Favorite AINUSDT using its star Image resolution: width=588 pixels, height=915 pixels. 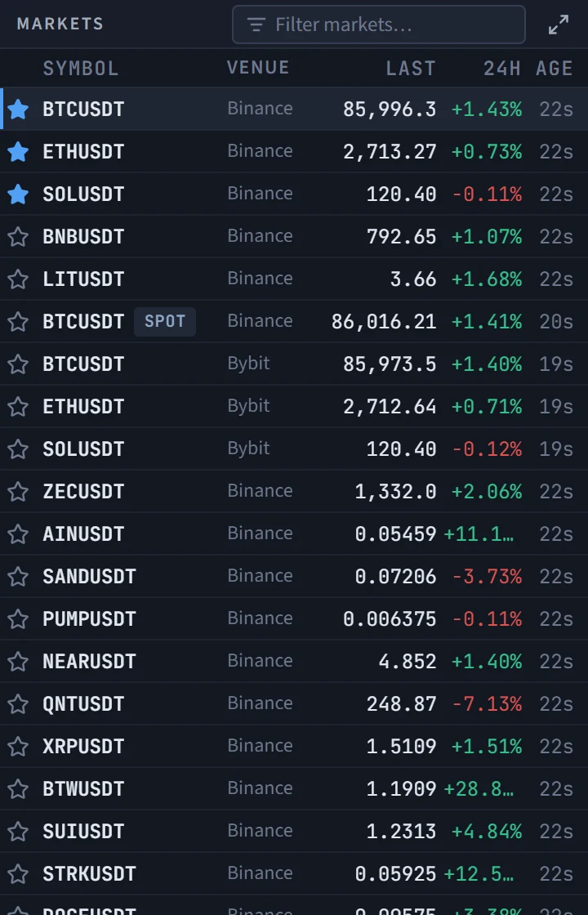pos(18,534)
